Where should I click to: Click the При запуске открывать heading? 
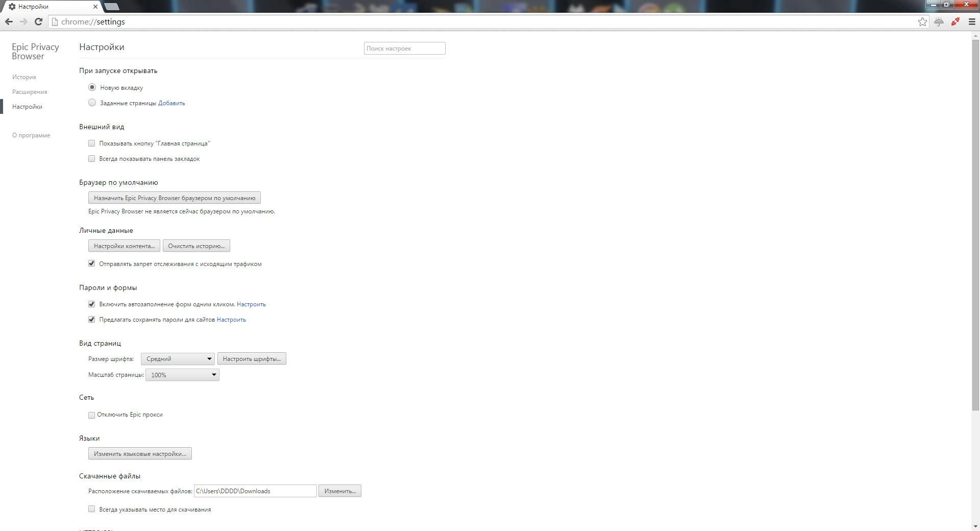[x=118, y=70]
